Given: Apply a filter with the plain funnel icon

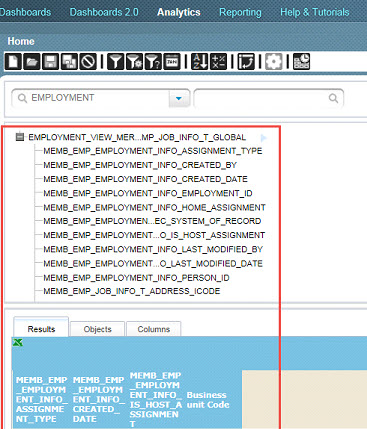Looking at the screenshot, I should (115, 62).
